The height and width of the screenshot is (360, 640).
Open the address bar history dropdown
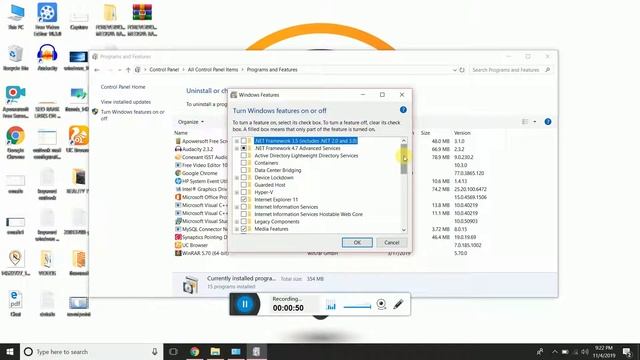pyautogui.click(x=454, y=70)
